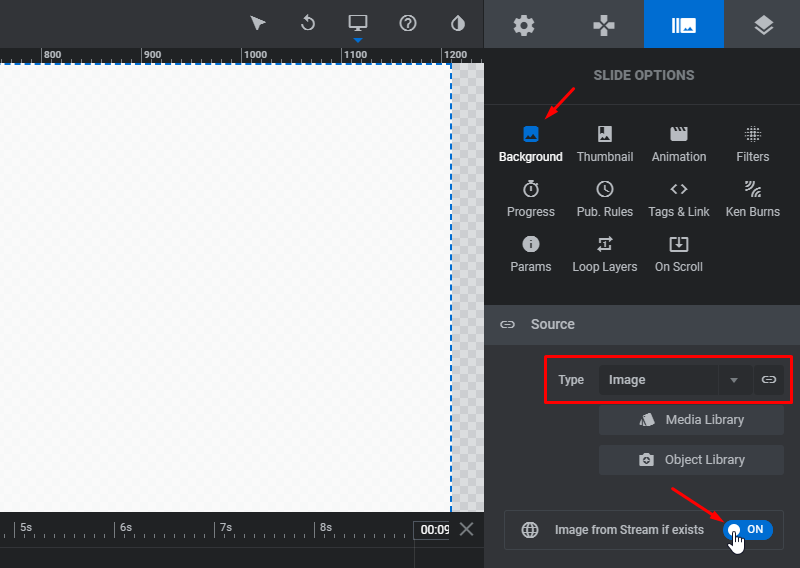Click the globe icon beside Image from Stream

[530, 530]
